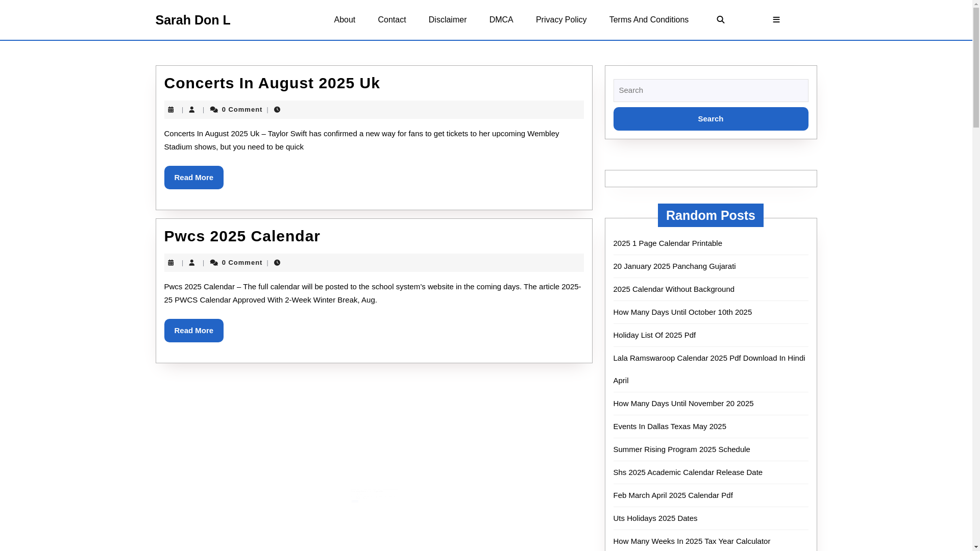Open Terms And Conditions page
This screenshot has height=551, width=980.
coord(649,20)
